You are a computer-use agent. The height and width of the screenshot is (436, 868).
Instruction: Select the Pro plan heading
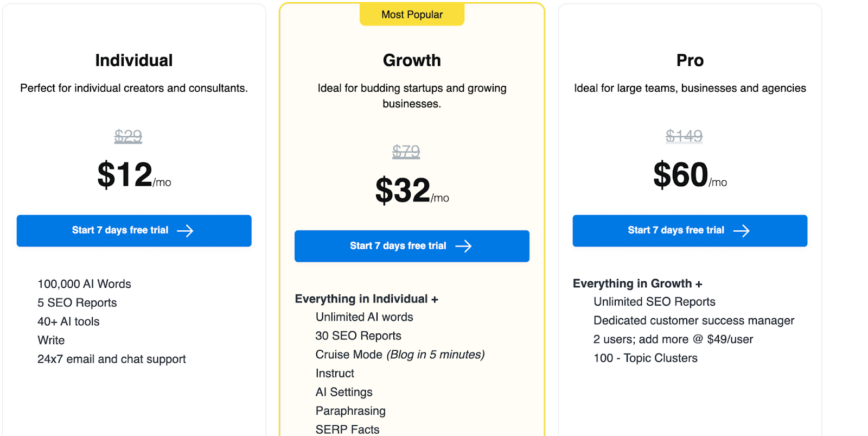[690, 60]
